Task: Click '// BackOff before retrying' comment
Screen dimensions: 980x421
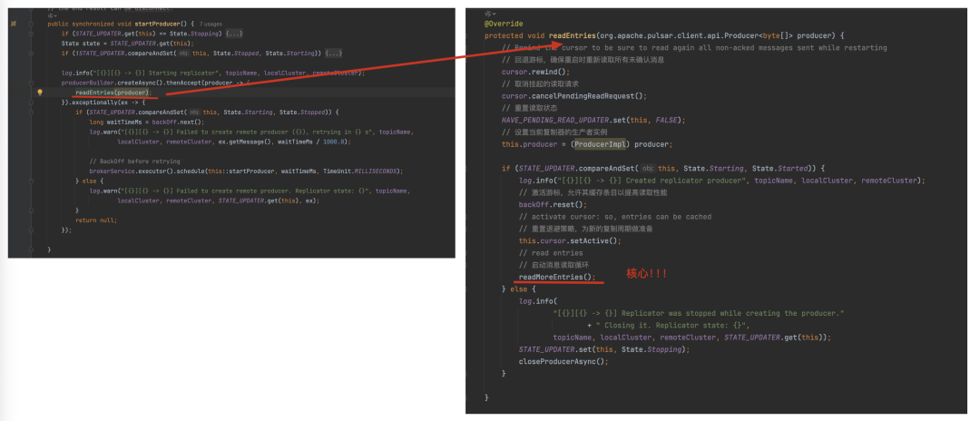Action: click(135, 162)
